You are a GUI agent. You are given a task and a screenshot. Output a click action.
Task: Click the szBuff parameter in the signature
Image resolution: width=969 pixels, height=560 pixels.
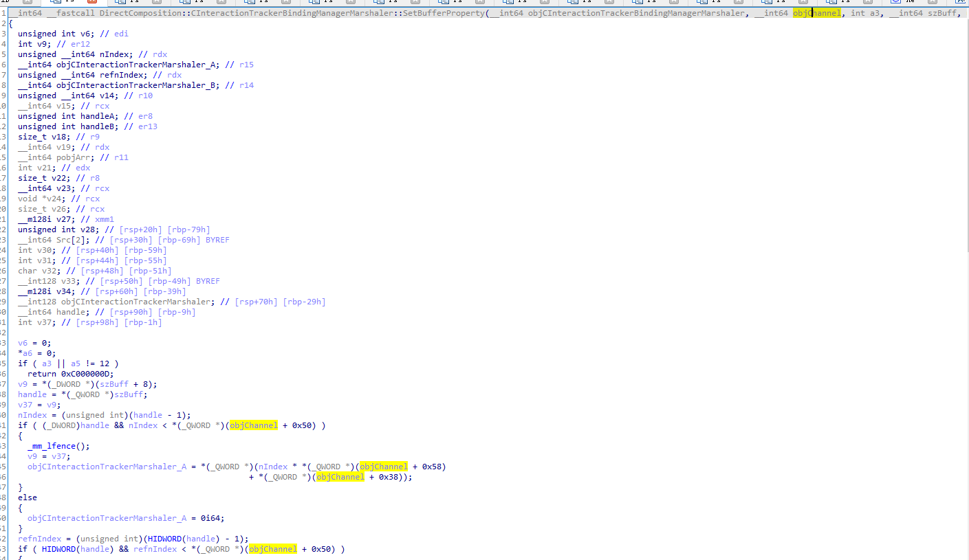click(x=942, y=13)
